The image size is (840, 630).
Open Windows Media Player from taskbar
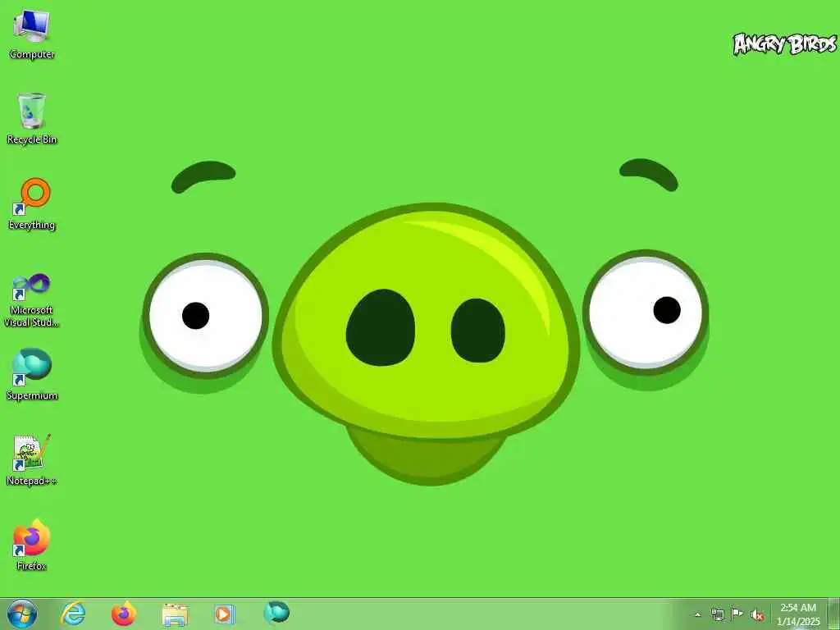224,614
